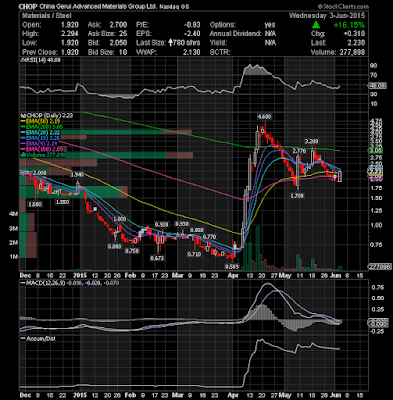Select the yellow EMA(50) legend swatch
This screenshot has height=400, width=393.
pyautogui.click(x=23, y=121)
